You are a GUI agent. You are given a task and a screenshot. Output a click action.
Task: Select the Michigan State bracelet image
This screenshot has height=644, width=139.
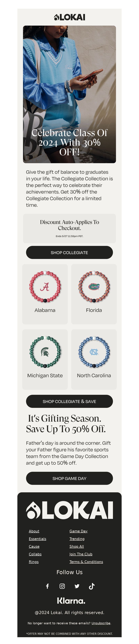(45, 352)
